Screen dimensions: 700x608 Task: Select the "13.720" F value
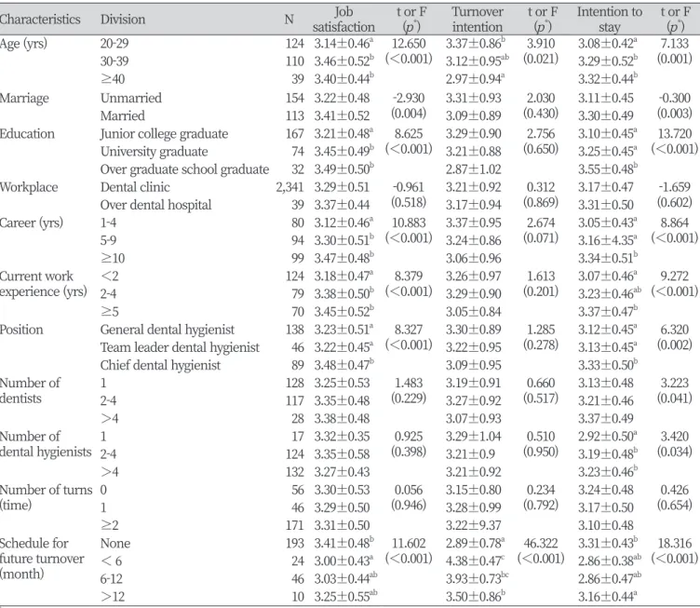coord(675,133)
